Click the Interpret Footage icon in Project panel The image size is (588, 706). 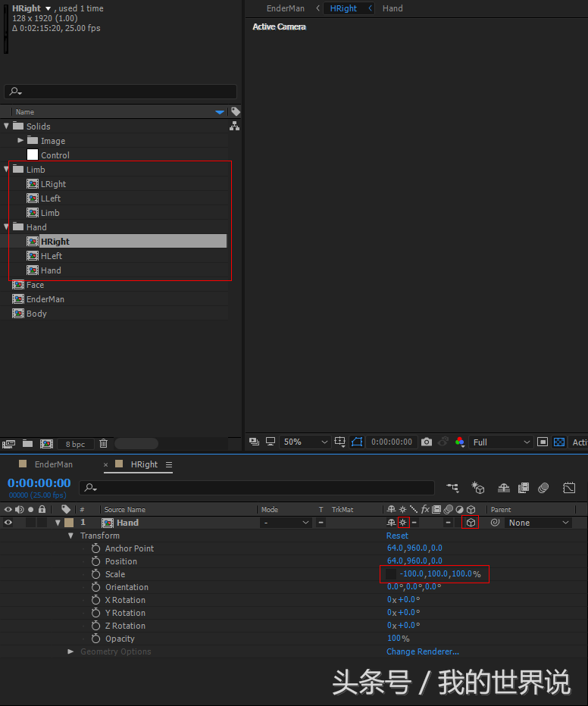9,444
